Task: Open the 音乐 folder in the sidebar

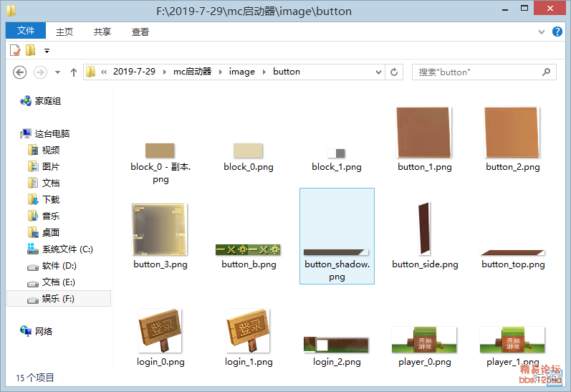Action: 44,216
